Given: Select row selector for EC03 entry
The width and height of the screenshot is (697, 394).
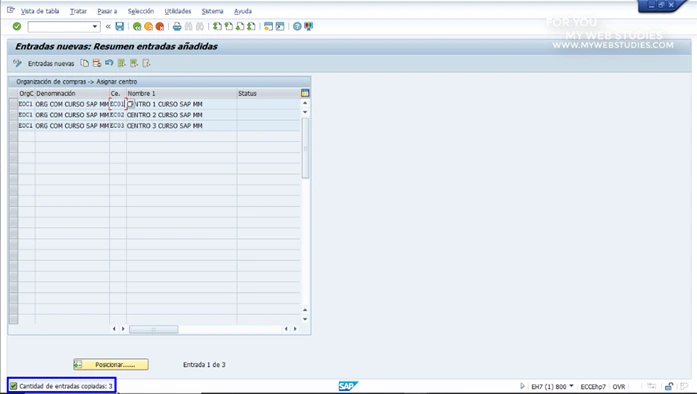Looking at the screenshot, I should click(13, 126).
